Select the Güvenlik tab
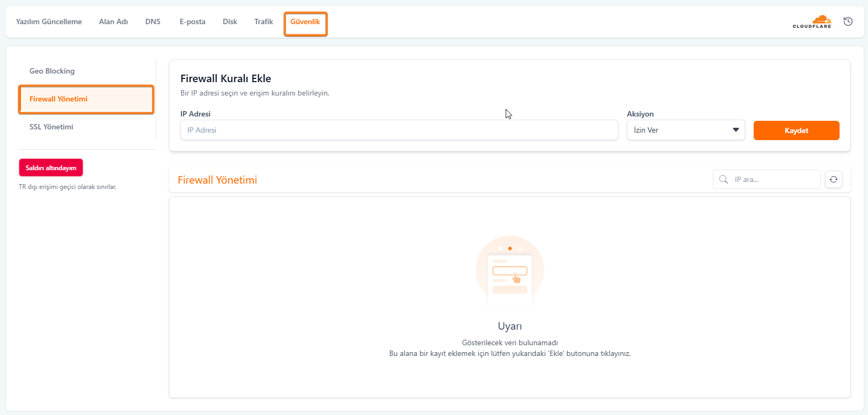This screenshot has height=415, width=868. (x=305, y=22)
